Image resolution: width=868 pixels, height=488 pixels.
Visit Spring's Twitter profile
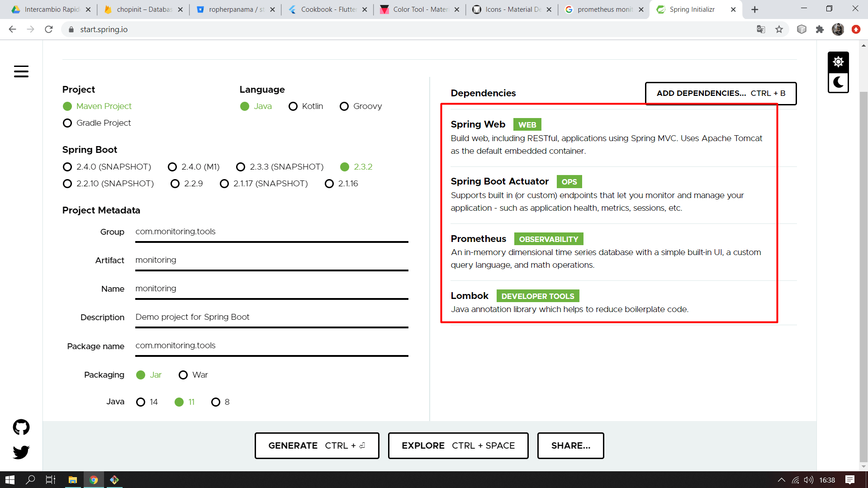(21, 452)
